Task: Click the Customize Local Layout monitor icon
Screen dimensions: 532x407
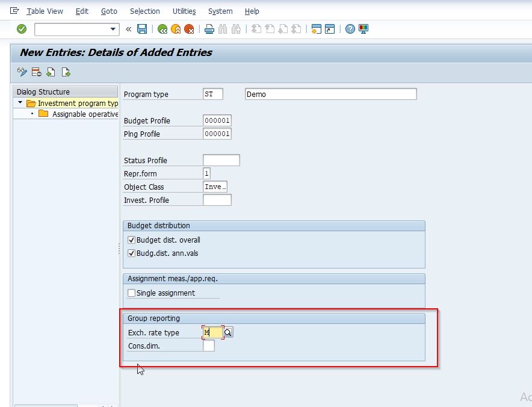Action: [x=363, y=29]
